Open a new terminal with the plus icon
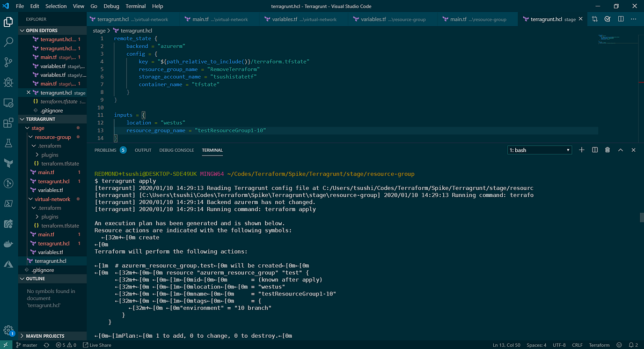The width and height of the screenshot is (644, 349). tap(581, 150)
